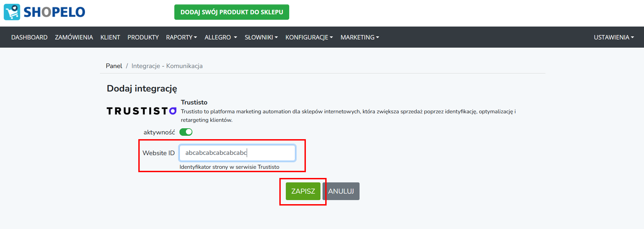Image resolution: width=644 pixels, height=229 pixels.
Task: Click the Dodaj integrację heading
Action: 142,88
